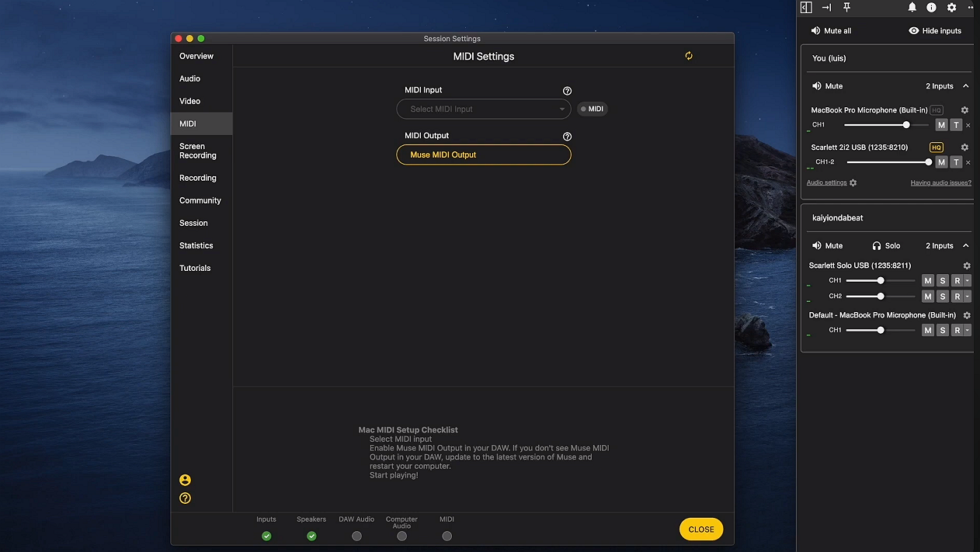This screenshot has height=552, width=980.
Task: Open the Muse MIDI Output dropdown
Action: [x=483, y=154]
